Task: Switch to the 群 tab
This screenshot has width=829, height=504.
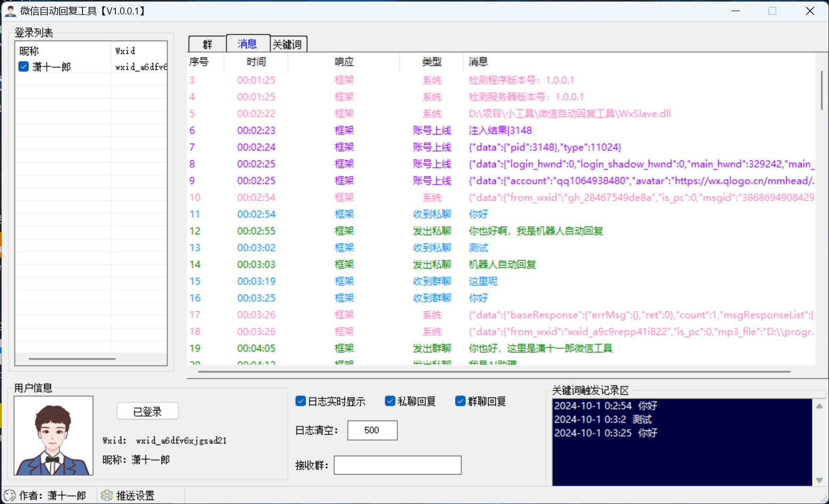Action: (x=207, y=44)
